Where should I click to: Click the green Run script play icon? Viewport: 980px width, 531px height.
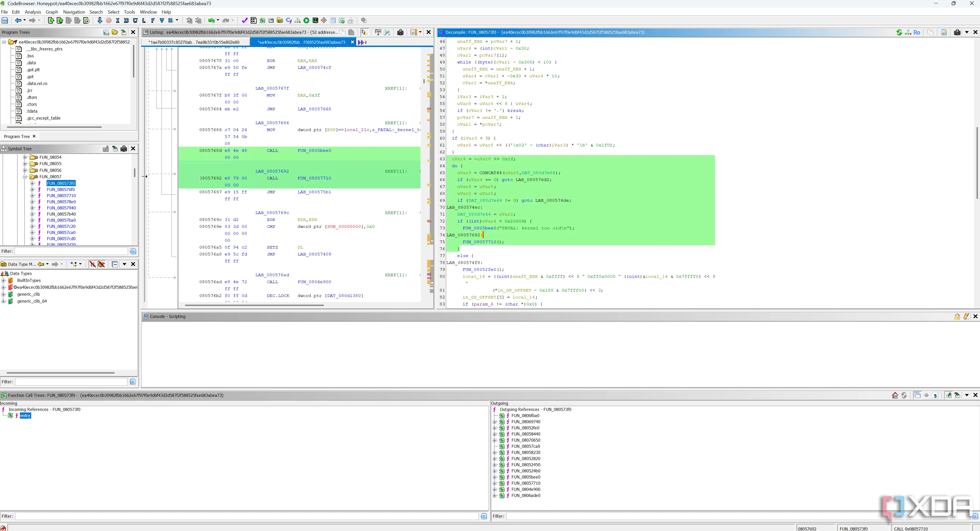coord(306,20)
